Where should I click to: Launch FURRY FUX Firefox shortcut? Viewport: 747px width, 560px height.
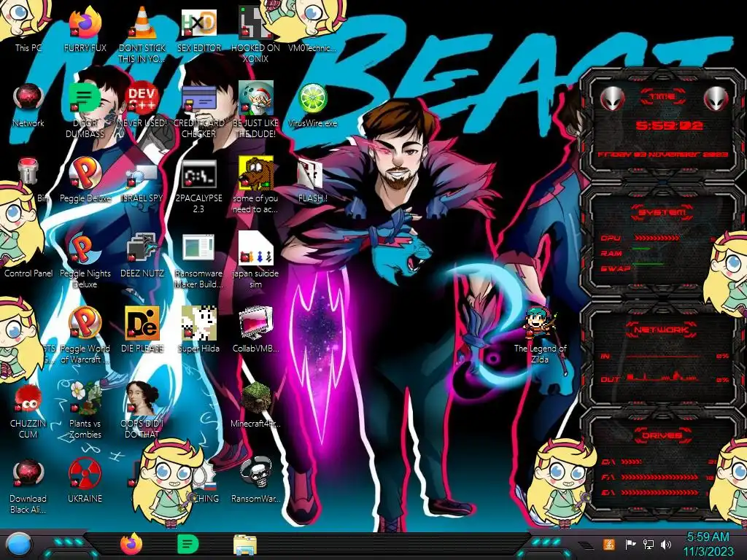(x=85, y=28)
